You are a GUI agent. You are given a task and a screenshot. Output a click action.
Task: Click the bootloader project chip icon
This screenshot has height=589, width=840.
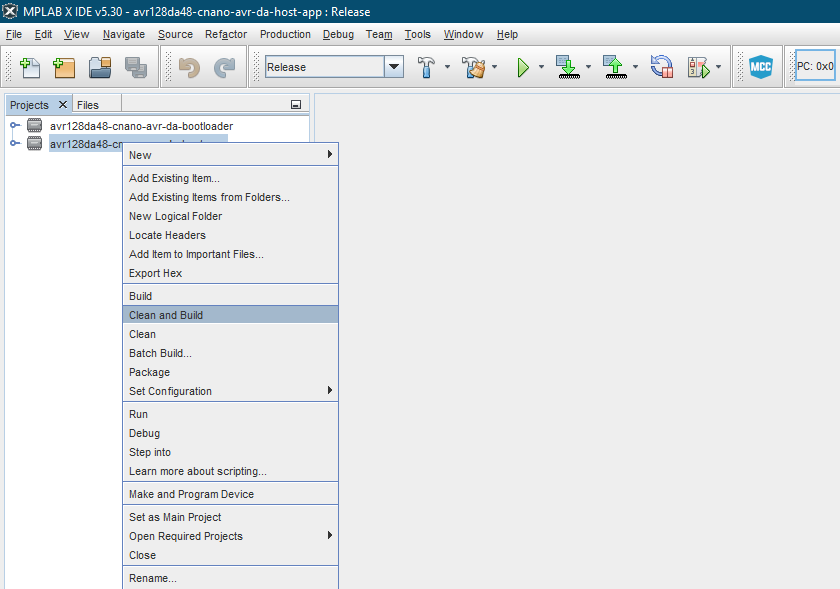pyautogui.click(x=34, y=125)
